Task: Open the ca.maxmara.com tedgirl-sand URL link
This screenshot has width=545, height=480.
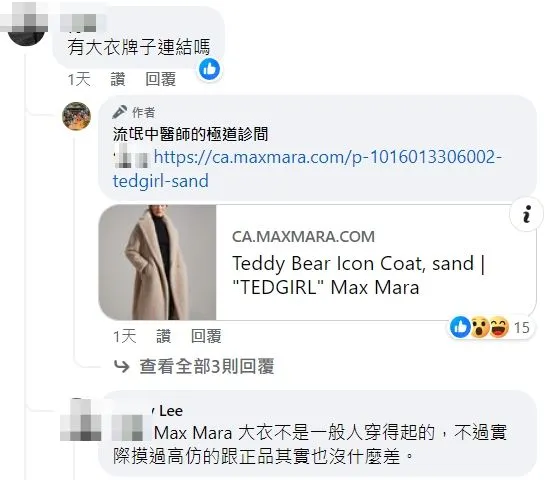Action: (307, 169)
